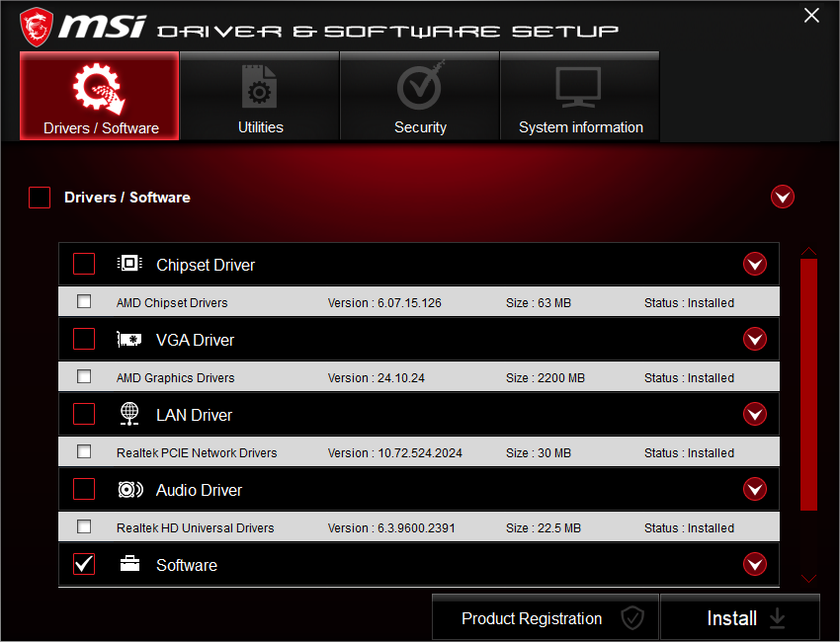Click the MSI dragon shield logo

click(x=37, y=27)
